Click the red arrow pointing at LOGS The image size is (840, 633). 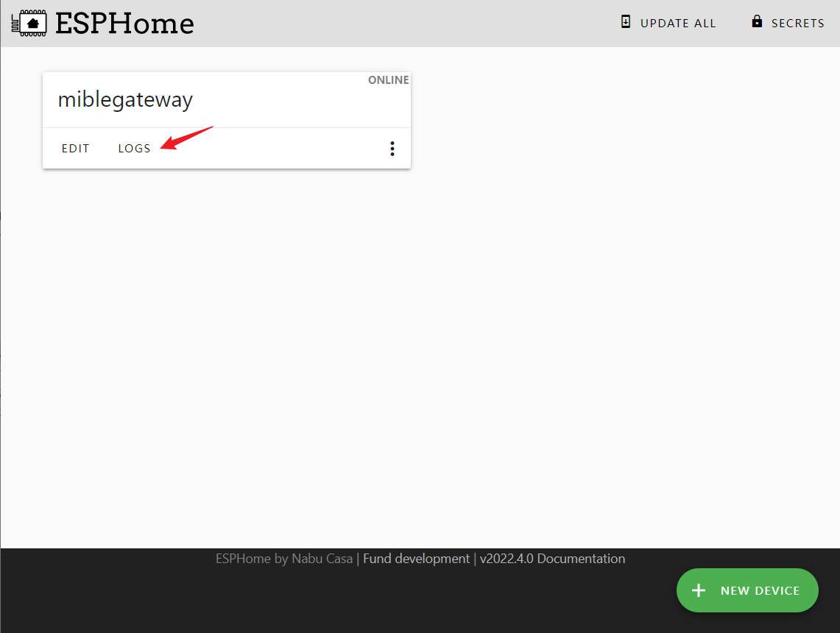coord(186,138)
